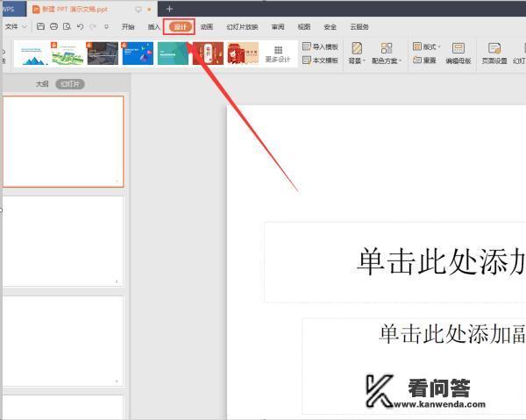Click 编辑母版 edit master button
Viewport: 526px width, 420px height.
click(458, 53)
